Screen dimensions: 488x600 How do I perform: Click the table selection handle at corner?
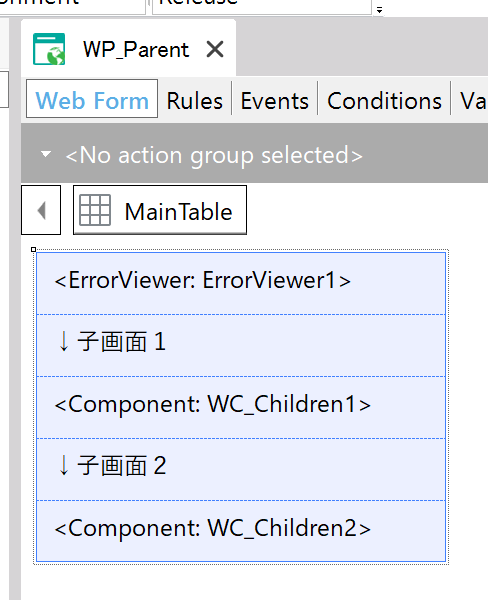33,249
